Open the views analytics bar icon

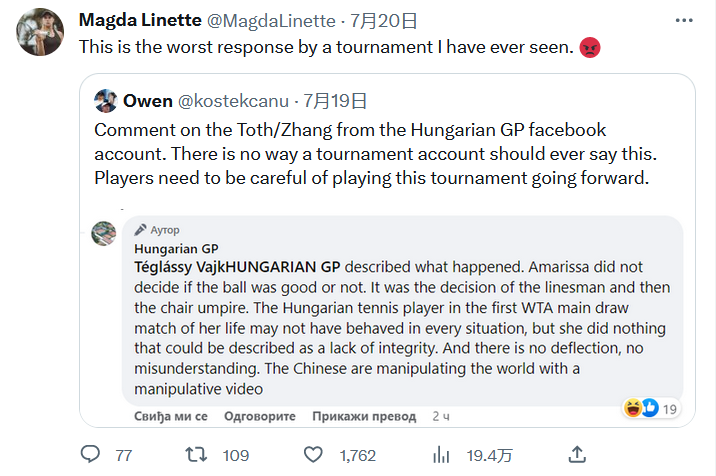(x=441, y=455)
